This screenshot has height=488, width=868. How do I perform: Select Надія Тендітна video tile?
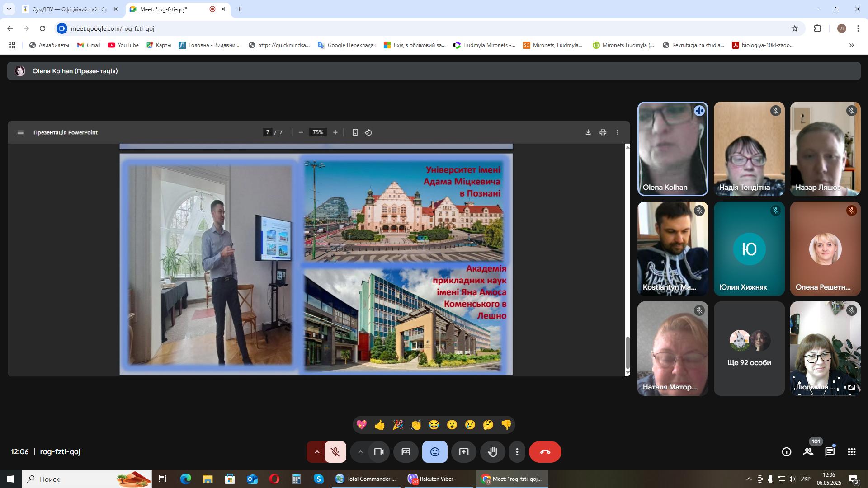[x=749, y=149]
